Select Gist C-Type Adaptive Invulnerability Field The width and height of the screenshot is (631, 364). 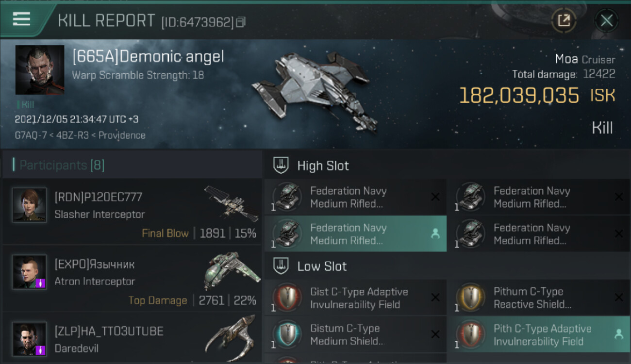click(x=356, y=298)
